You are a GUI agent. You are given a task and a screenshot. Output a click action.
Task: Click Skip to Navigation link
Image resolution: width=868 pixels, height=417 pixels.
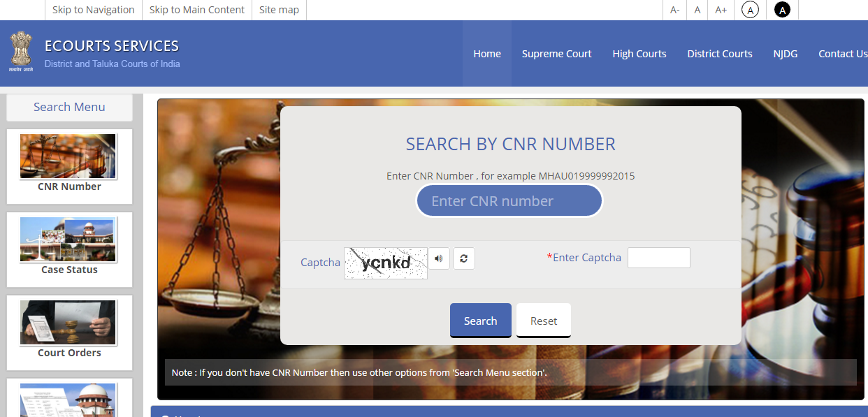[93, 10]
